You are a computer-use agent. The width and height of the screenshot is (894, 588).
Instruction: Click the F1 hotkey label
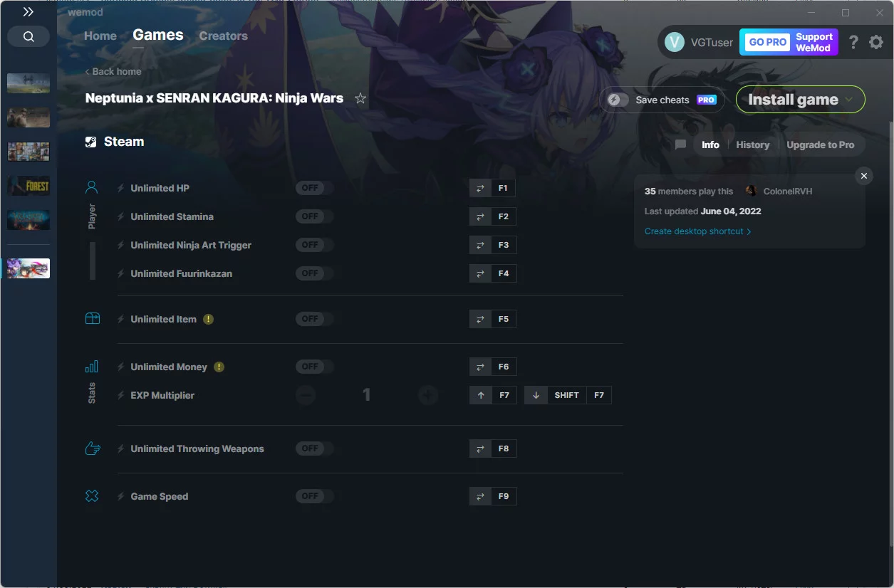click(x=503, y=188)
